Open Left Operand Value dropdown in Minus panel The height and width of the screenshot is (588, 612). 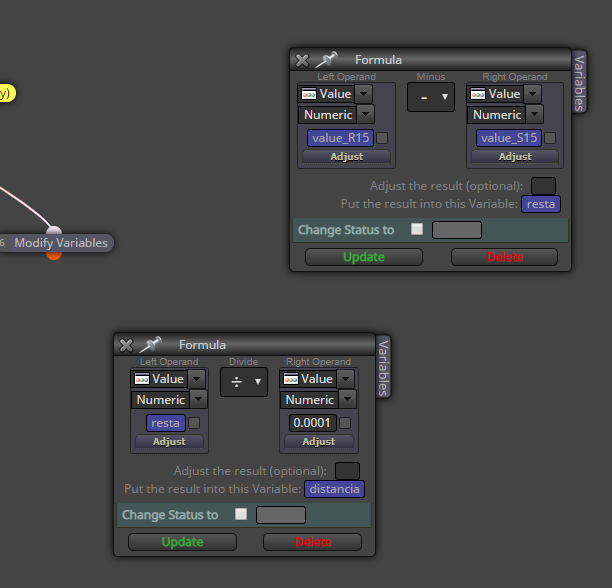tap(363, 94)
